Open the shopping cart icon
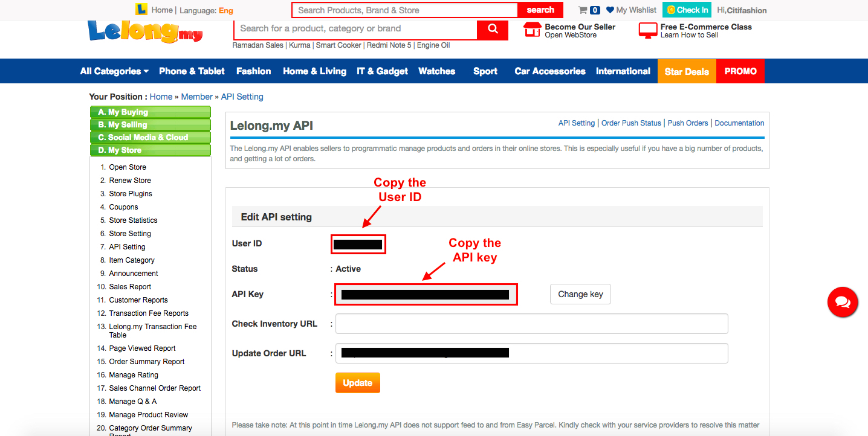 click(x=583, y=10)
